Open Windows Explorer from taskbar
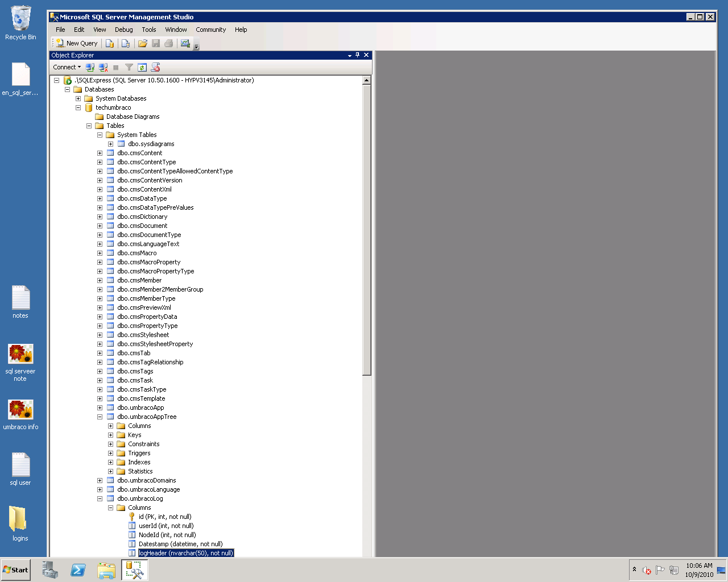The width and height of the screenshot is (728, 582). 106,570
